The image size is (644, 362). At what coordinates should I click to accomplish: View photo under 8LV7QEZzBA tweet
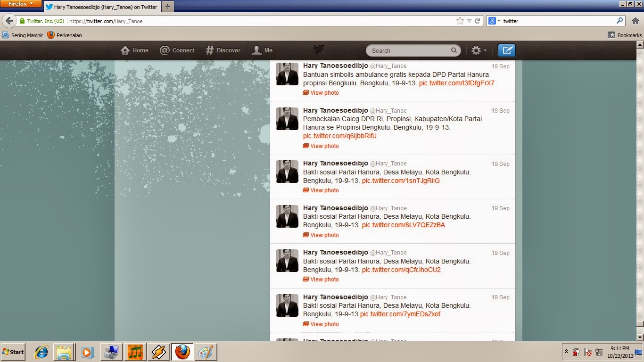[321, 235]
